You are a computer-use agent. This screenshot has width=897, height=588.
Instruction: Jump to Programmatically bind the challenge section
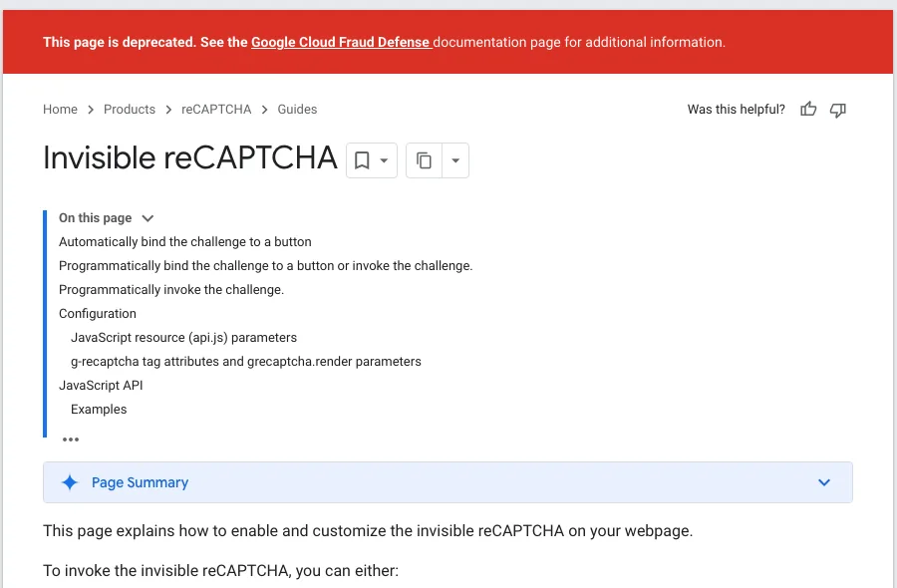pyautogui.click(x=265, y=266)
